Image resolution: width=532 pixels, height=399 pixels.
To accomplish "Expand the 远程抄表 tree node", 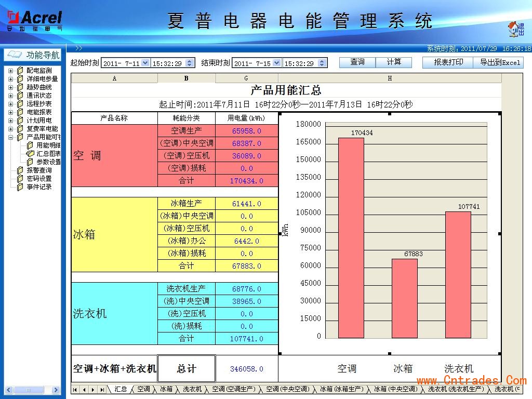I will 10,104.
